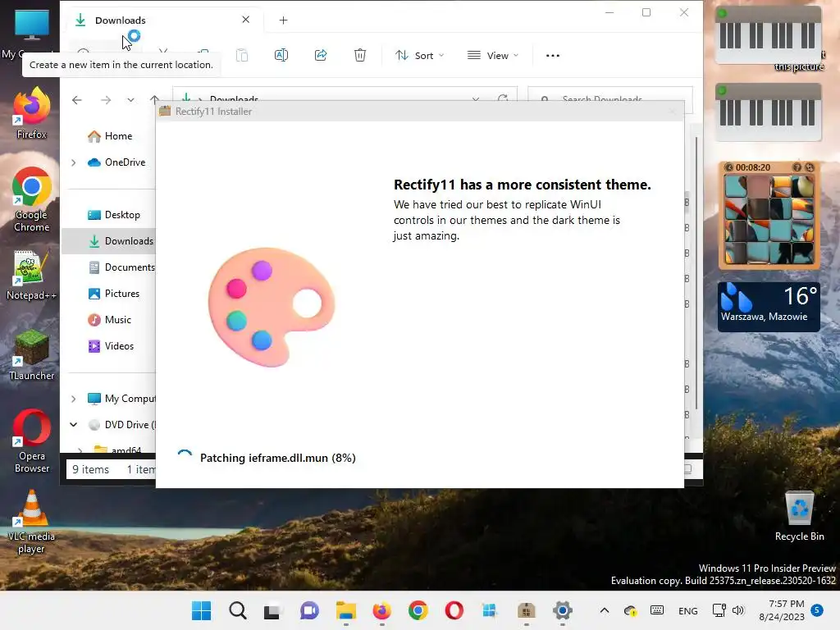Open the clock showing 7:57 PM
The image size is (840, 630).
(782, 610)
